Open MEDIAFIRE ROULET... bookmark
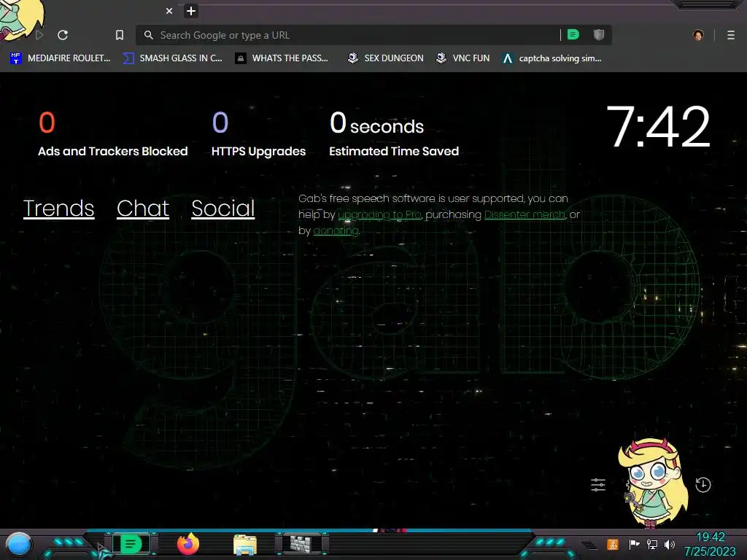 point(60,58)
